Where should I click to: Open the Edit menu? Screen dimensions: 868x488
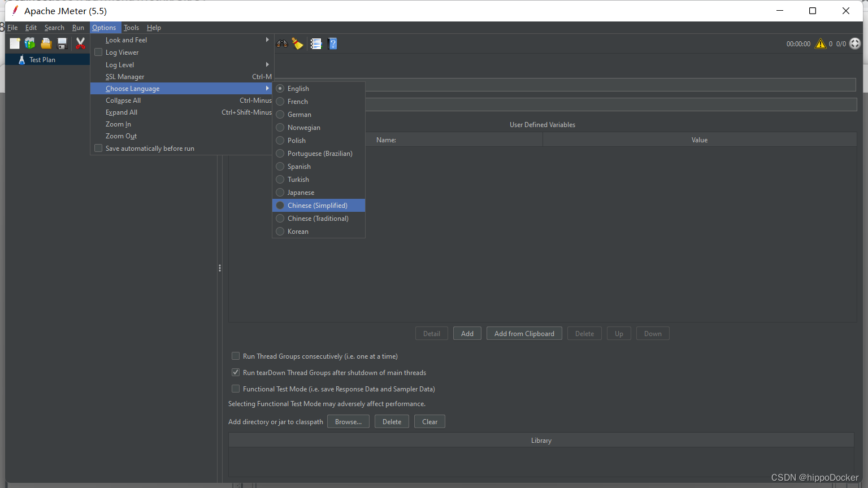(31, 28)
